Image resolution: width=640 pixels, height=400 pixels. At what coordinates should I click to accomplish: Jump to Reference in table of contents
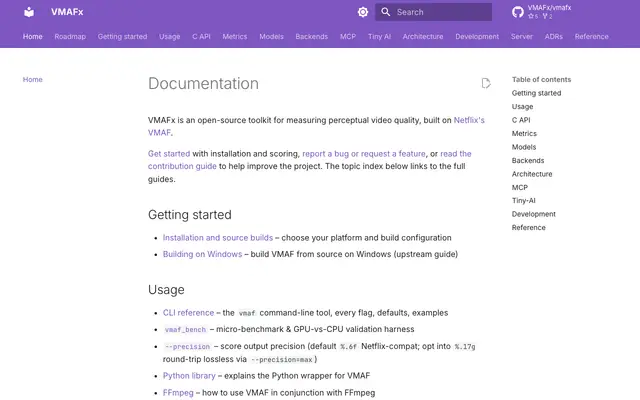coord(529,227)
